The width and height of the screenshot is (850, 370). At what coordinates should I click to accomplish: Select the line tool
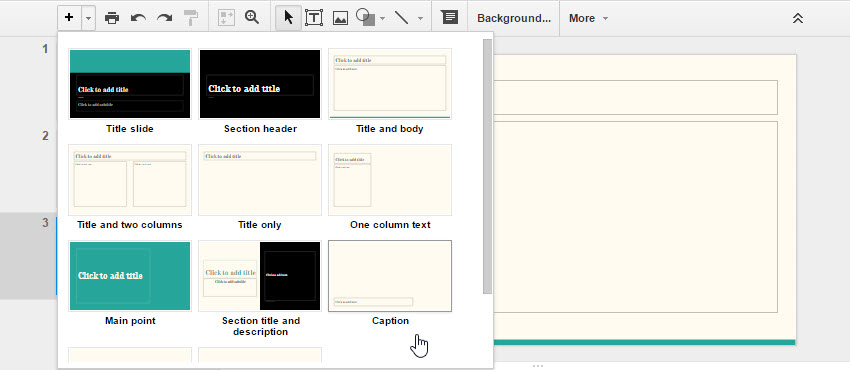coord(402,18)
